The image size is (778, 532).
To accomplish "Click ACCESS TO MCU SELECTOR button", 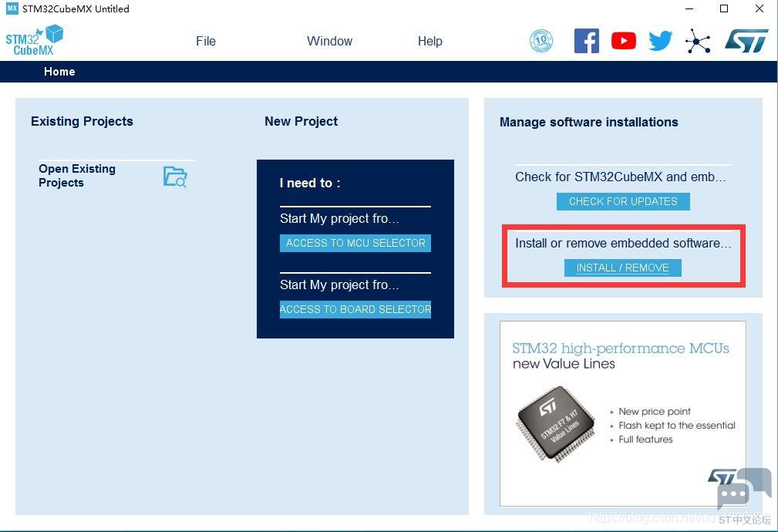I will (355, 243).
